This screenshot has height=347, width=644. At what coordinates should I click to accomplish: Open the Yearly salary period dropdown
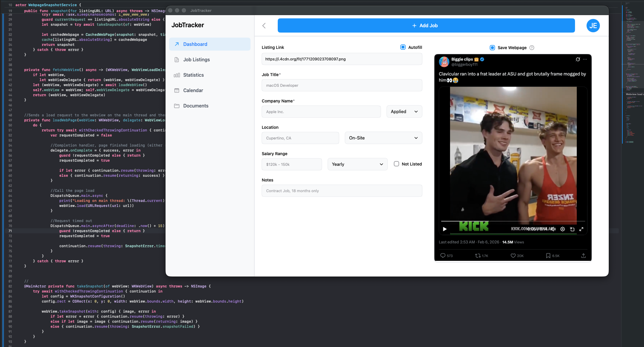357,164
